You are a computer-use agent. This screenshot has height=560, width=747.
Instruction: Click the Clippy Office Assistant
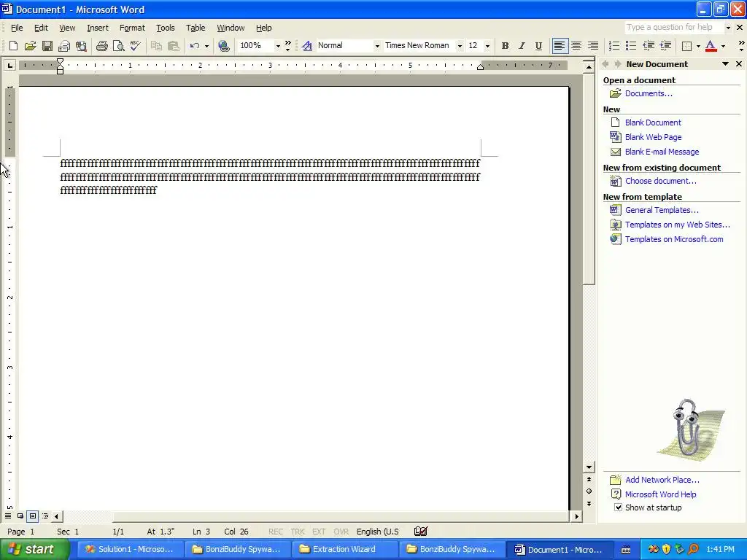tap(690, 429)
